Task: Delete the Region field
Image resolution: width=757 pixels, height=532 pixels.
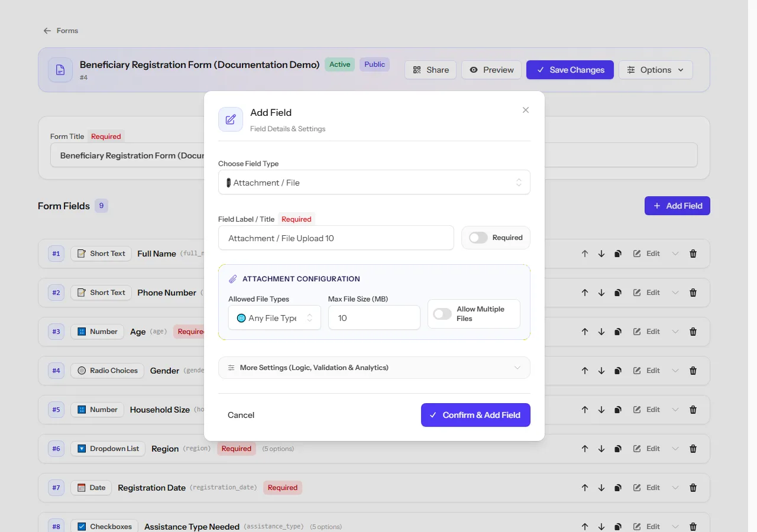Action: tap(693, 449)
